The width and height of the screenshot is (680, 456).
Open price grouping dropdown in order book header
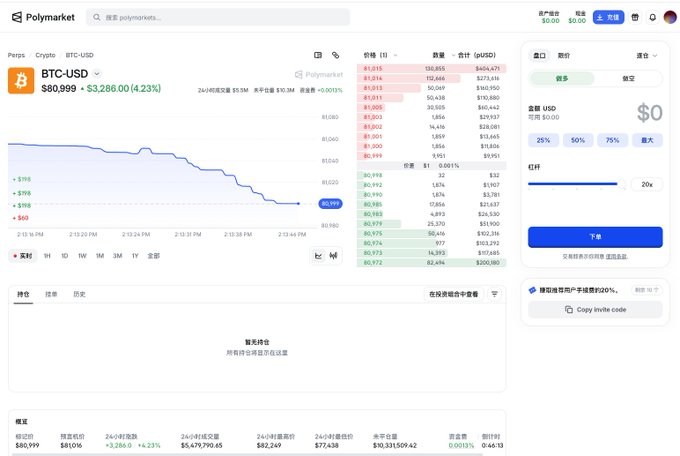(395, 55)
